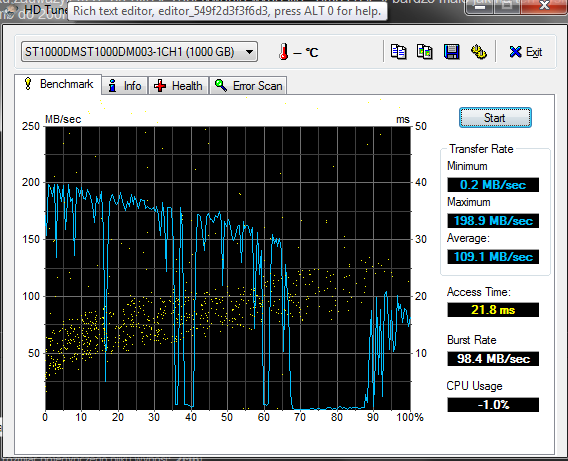Open the Health tab
568x461 pixels.
point(178,86)
